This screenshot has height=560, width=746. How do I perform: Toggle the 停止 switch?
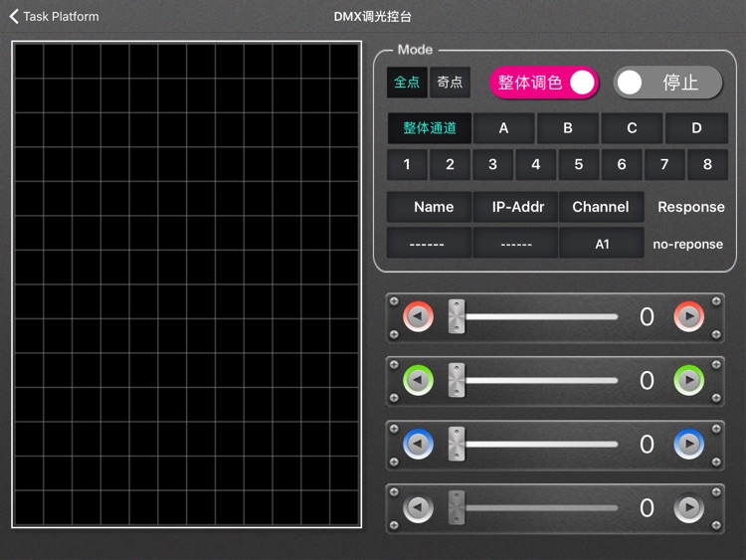point(667,83)
